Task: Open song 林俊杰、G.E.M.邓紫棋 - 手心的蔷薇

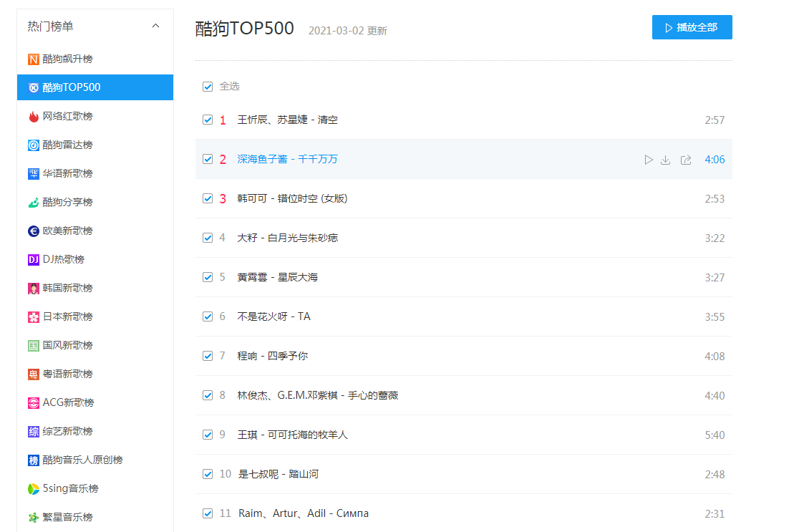Action: pos(317,395)
